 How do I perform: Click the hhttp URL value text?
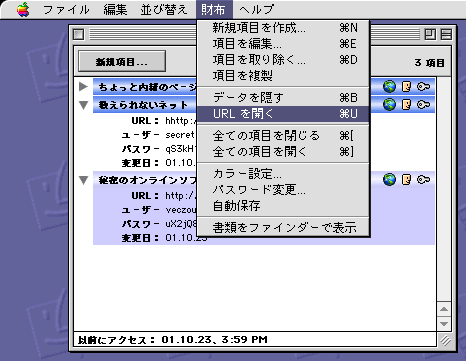(181, 121)
